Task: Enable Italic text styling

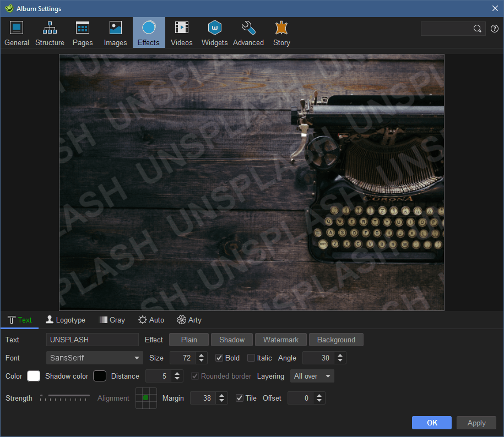Action: pos(251,358)
